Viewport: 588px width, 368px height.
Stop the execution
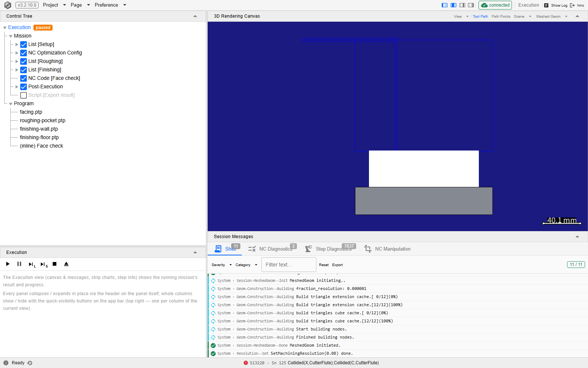(x=54, y=264)
